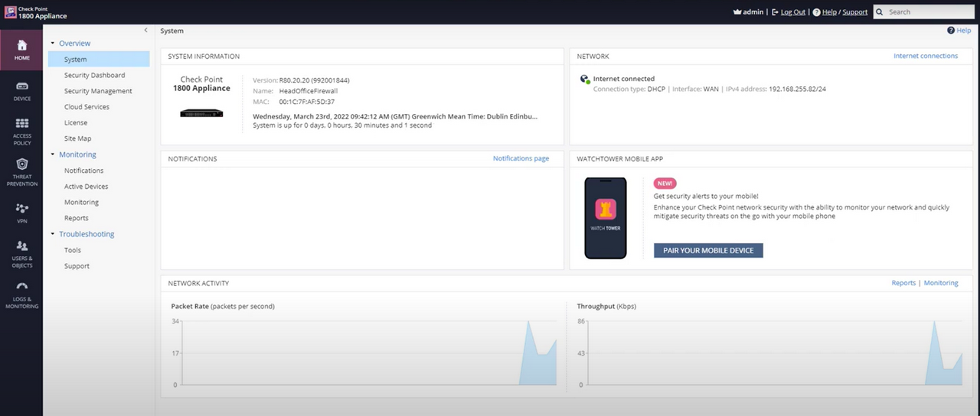Click the MAC address 00:1C:7F:AF:5D:37
980x416 pixels.
point(307,102)
